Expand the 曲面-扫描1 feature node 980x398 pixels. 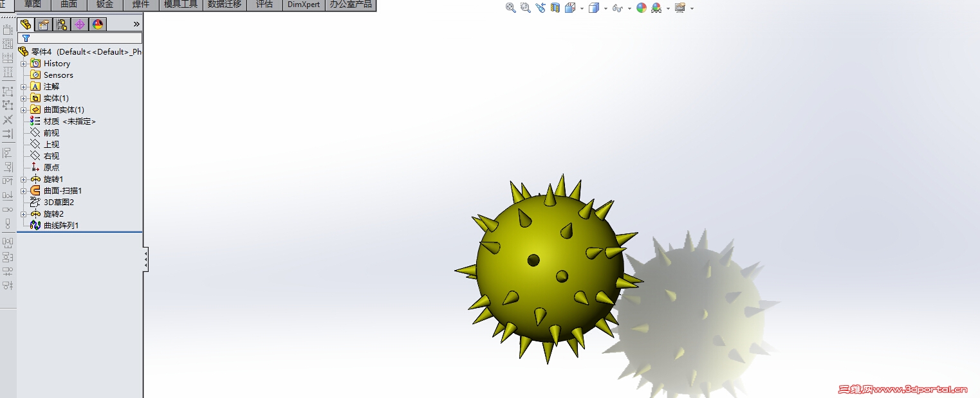coord(24,191)
